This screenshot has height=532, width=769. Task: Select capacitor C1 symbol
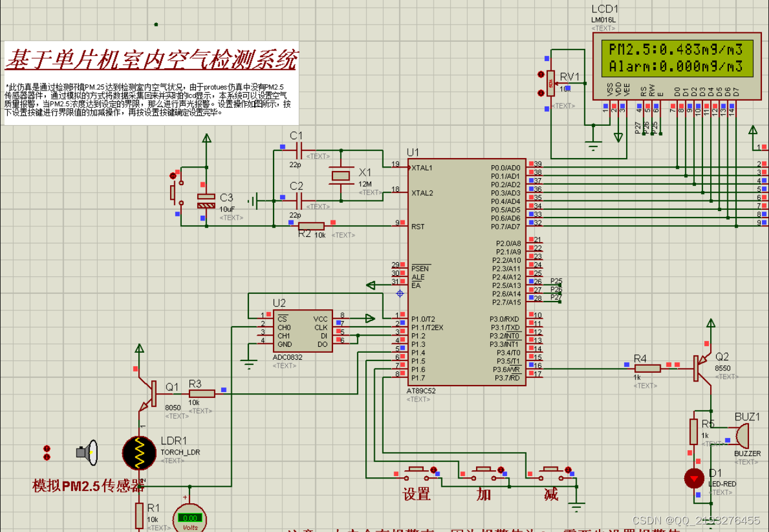pyautogui.click(x=298, y=150)
